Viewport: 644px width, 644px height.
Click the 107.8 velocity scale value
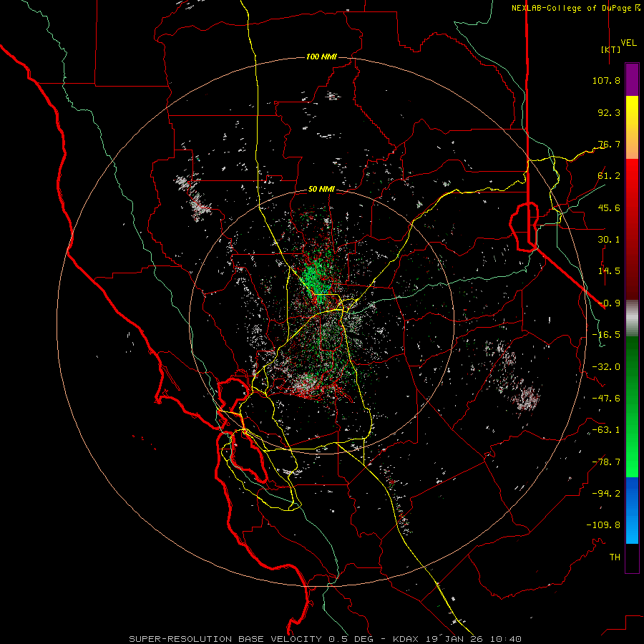pyautogui.click(x=606, y=80)
